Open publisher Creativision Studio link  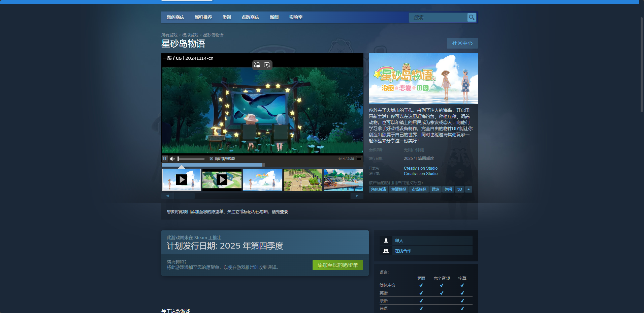[421, 174]
